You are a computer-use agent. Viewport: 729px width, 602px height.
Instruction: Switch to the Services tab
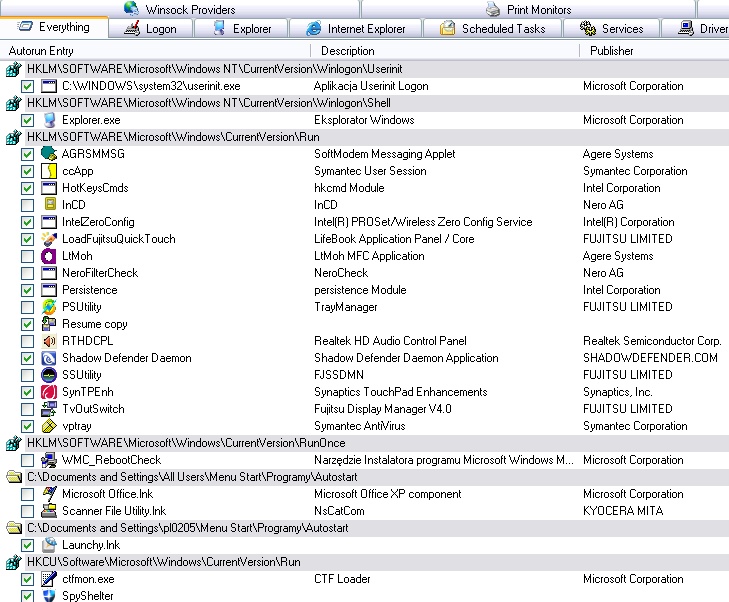pos(611,29)
